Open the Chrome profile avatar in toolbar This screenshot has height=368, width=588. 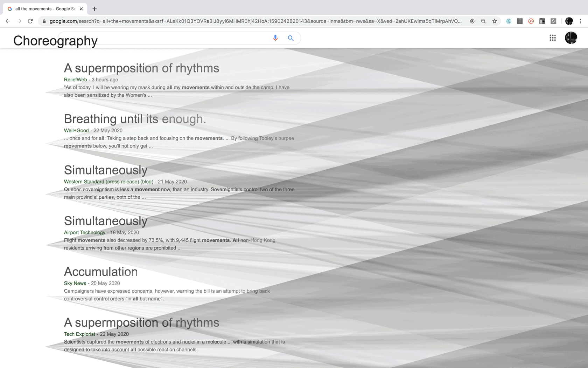point(569,21)
